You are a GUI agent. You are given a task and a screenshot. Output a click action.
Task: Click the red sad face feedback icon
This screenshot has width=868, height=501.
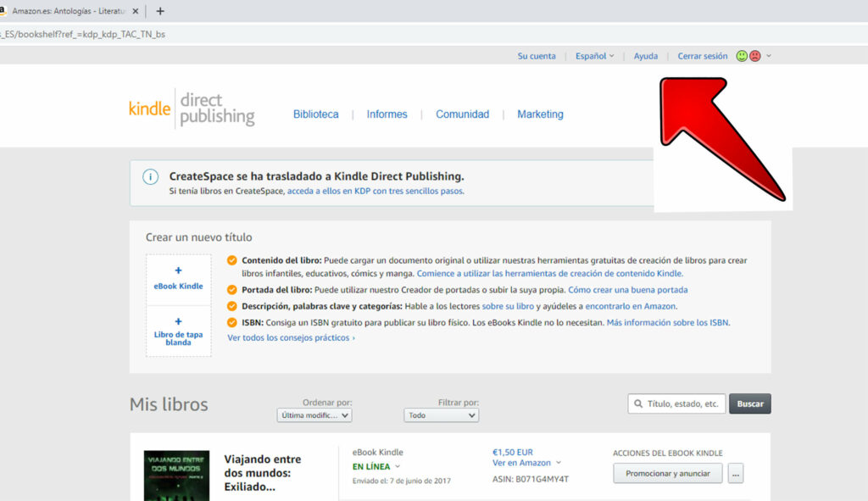(754, 56)
